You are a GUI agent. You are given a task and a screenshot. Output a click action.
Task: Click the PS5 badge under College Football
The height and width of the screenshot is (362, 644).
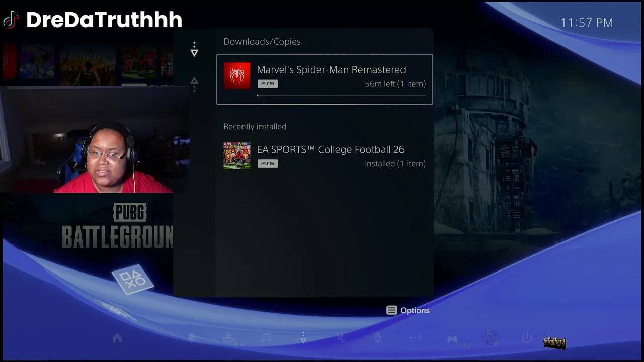(268, 163)
